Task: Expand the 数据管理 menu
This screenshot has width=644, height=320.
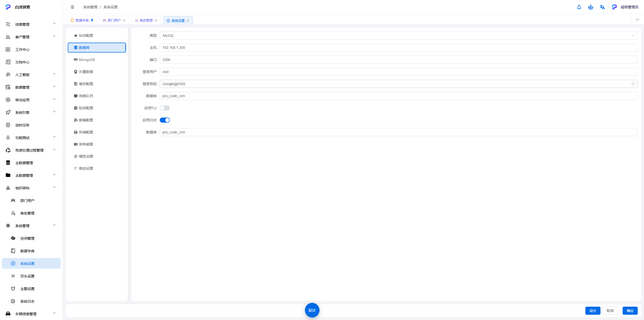Action: [31, 87]
